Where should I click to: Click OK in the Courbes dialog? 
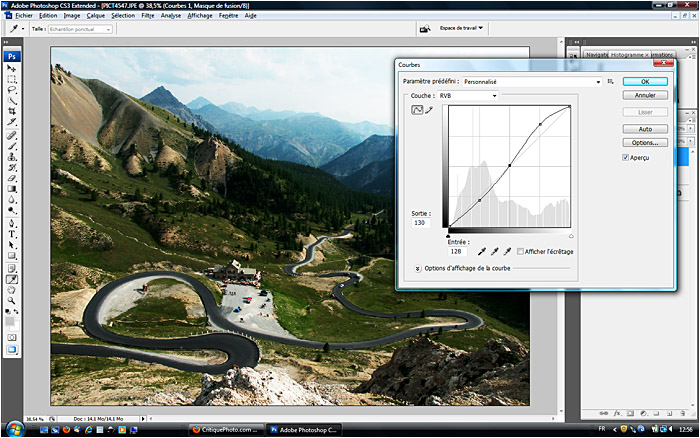[645, 81]
